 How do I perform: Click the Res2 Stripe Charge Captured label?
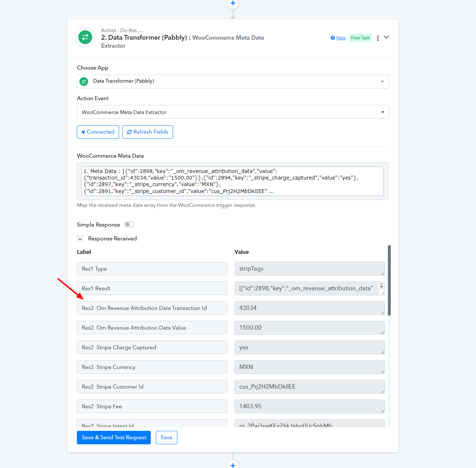[152, 347]
